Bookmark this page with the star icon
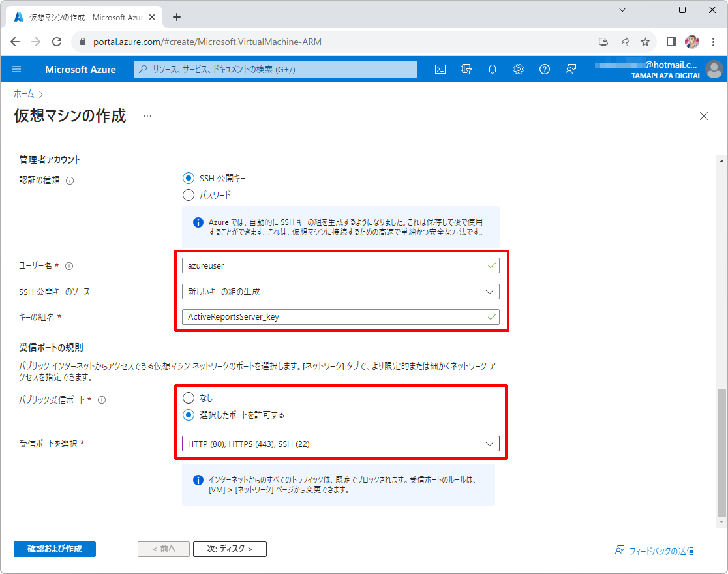728x574 pixels. (645, 42)
